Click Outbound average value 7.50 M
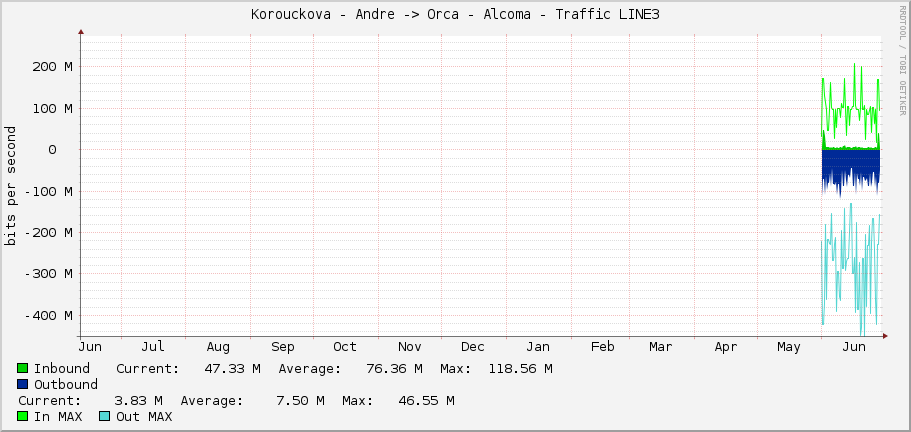Image resolution: width=911 pixels, height=432 pixels. click(300, 401)
